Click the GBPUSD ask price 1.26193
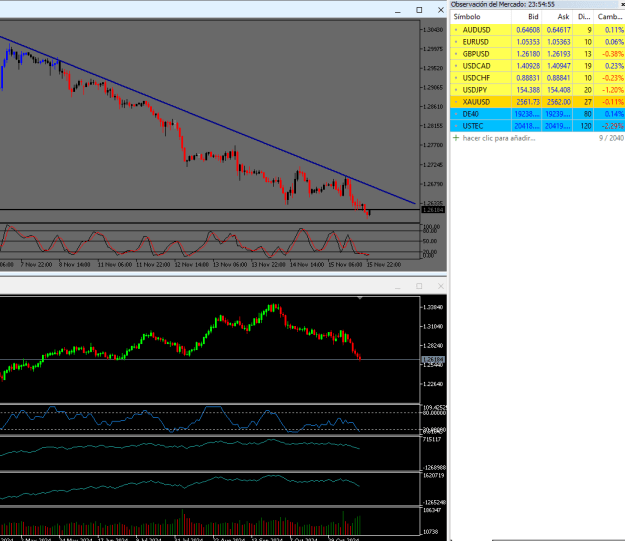The width and height of the screenshot is (625, 541). [x=558, y=54]
